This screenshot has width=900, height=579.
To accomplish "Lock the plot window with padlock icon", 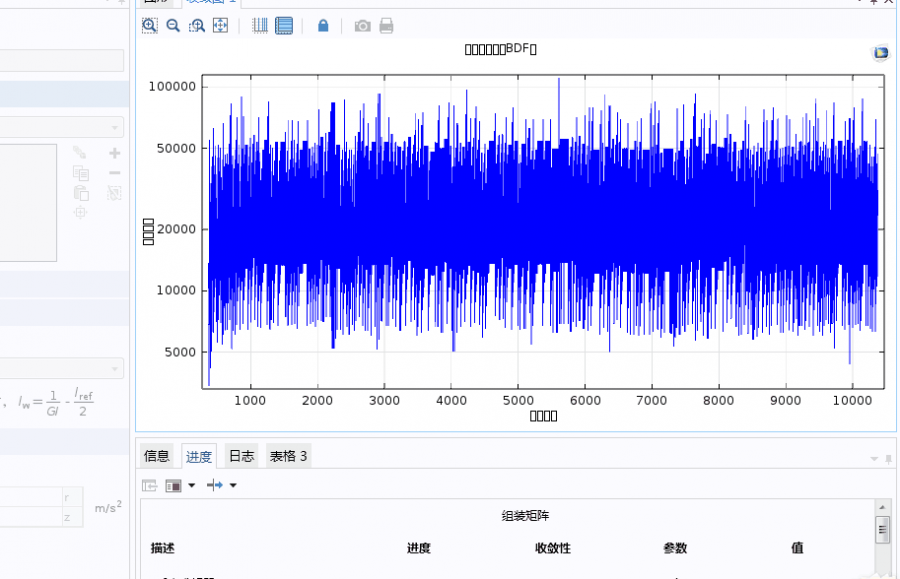I will 323,26.
